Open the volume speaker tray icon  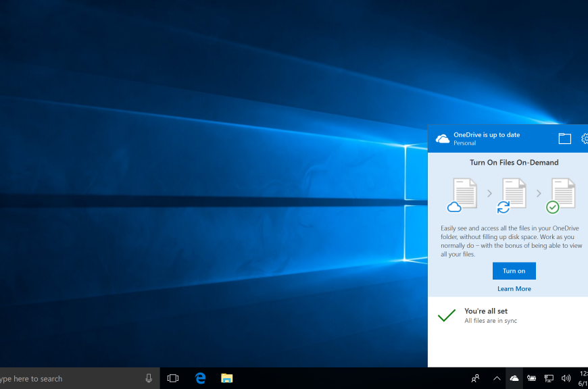pos(566,378)
